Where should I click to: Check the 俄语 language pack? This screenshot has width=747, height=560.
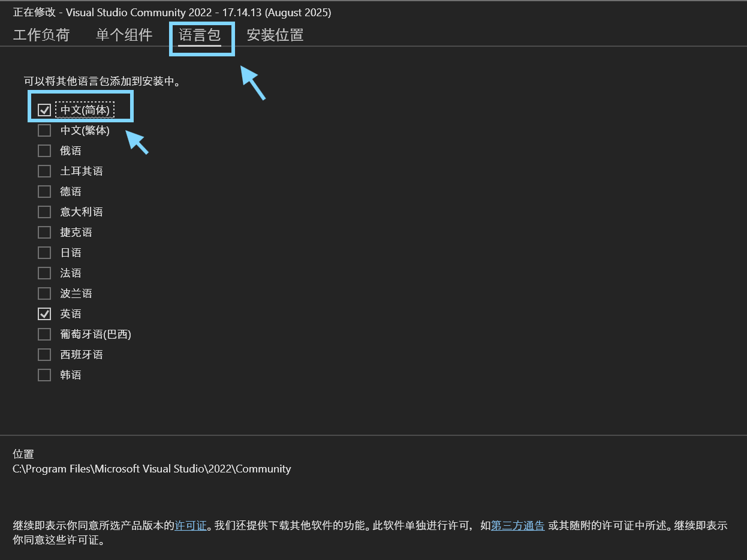(x=44, y=150)
